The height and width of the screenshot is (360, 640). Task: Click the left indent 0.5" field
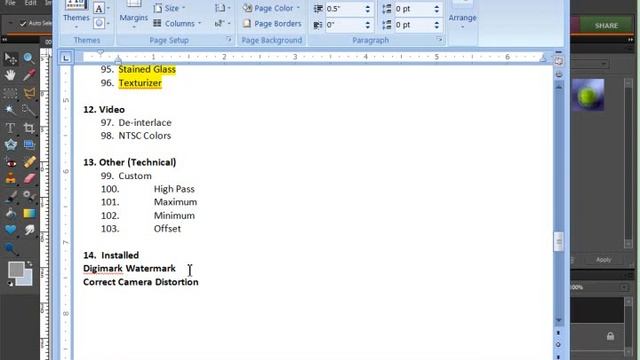click(344, 9)
